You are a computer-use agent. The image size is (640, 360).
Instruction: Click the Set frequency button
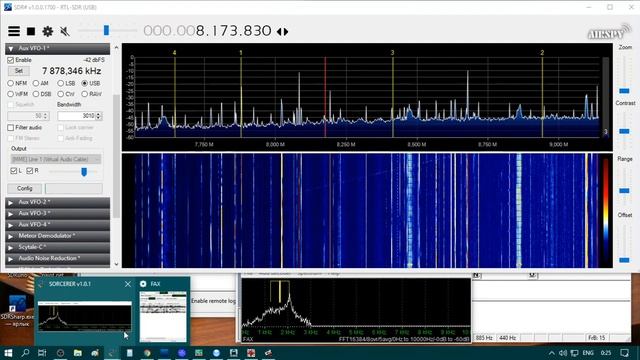click(x=19, y=71)
